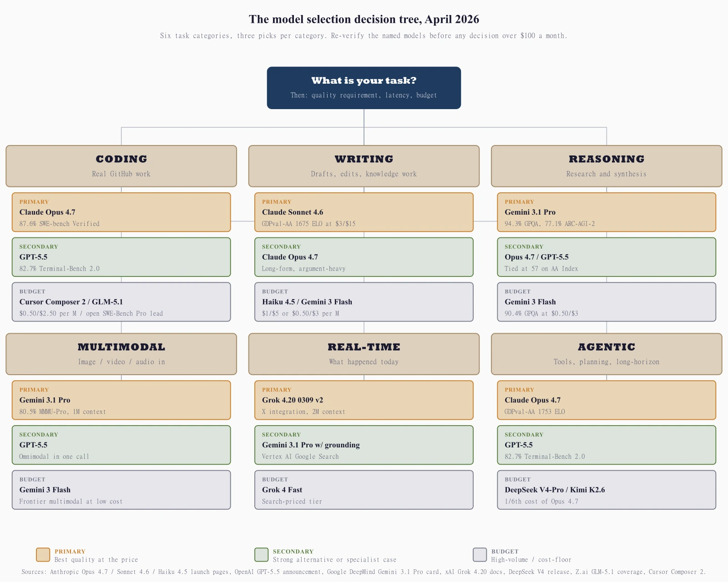Click the Sources footnote line
Image resolution: width=728 pixels, height=582 pixels.
point(364,572)
